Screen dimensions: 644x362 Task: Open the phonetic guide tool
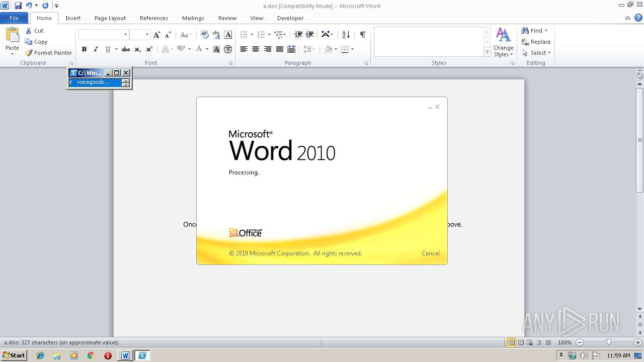click(x=216, y=35)
